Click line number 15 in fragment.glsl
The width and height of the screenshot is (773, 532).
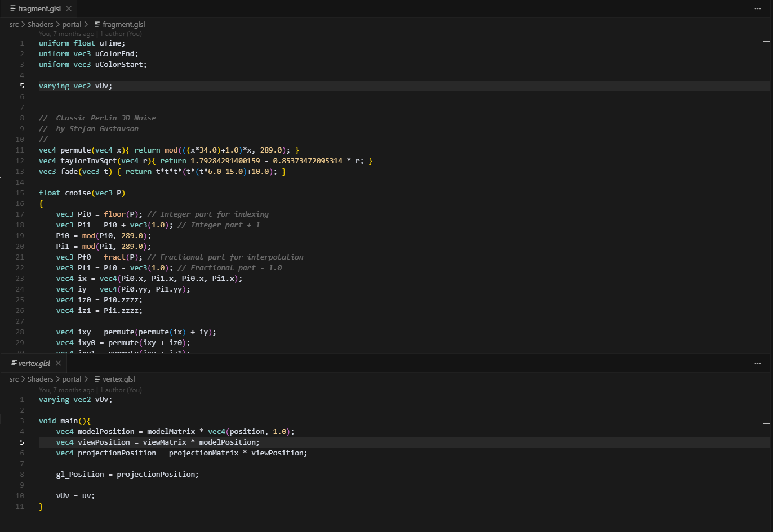(x=20, y=193)
